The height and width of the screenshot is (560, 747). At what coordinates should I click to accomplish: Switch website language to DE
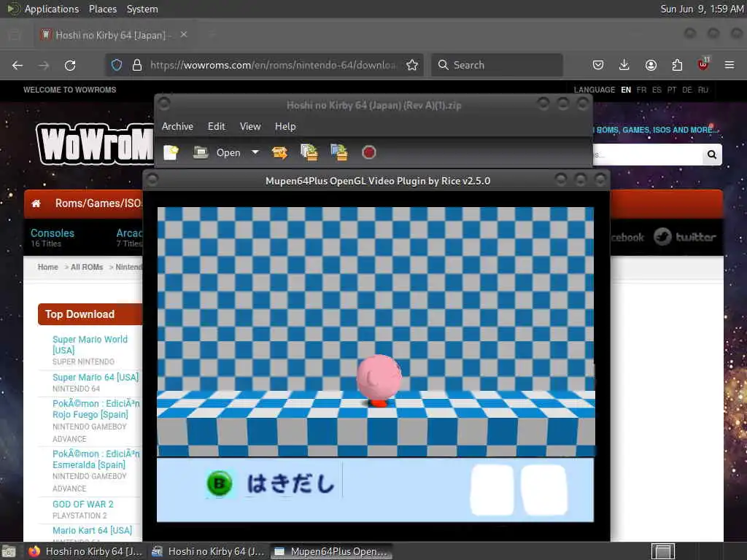pos(687,90)
